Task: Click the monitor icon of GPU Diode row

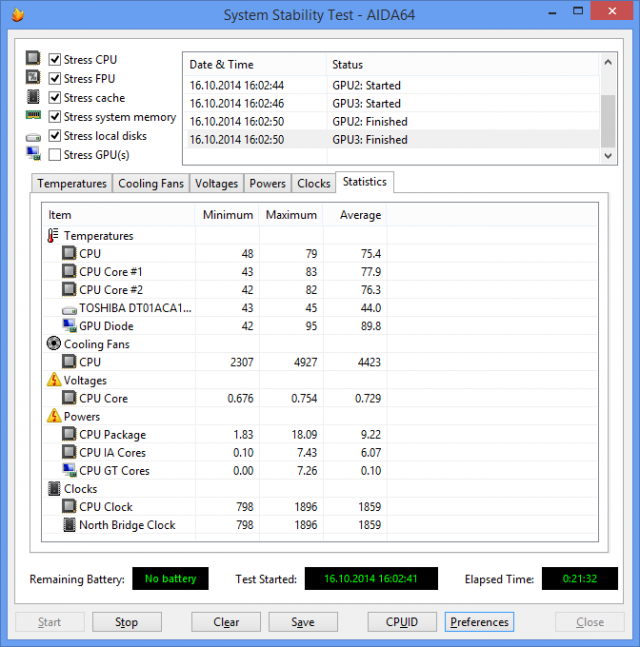Action: (x=69, y=325)
